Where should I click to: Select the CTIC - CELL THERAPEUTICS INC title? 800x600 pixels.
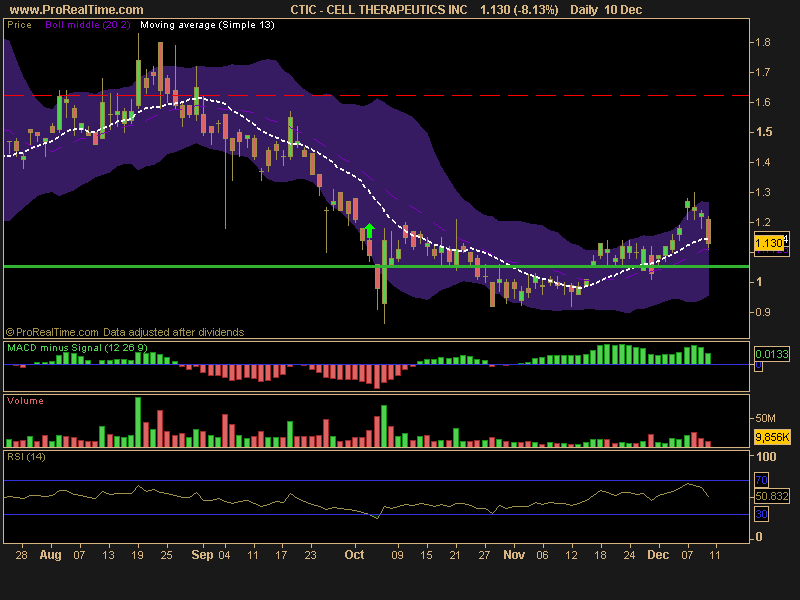coord(379,10)
